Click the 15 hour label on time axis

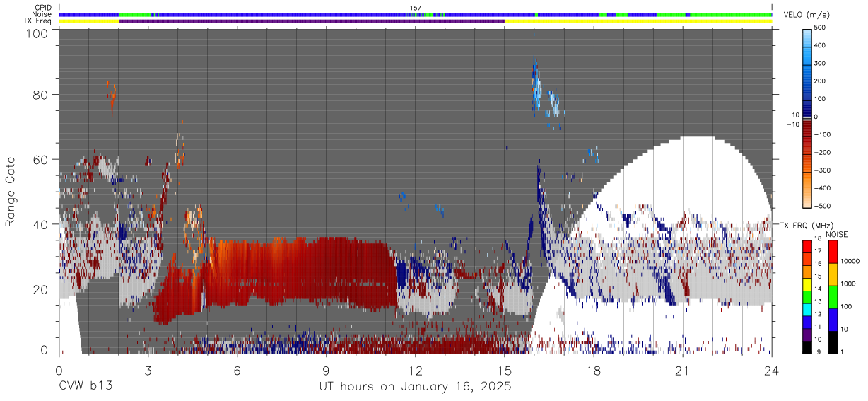click(505, 370)
